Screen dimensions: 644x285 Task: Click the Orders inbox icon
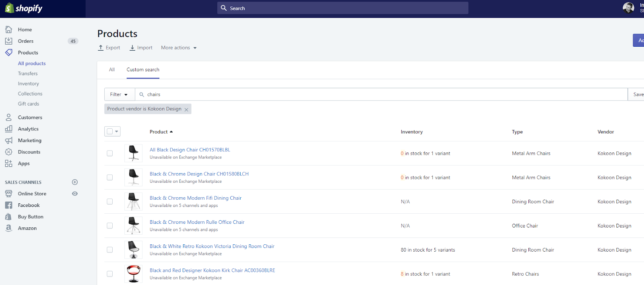8,41
